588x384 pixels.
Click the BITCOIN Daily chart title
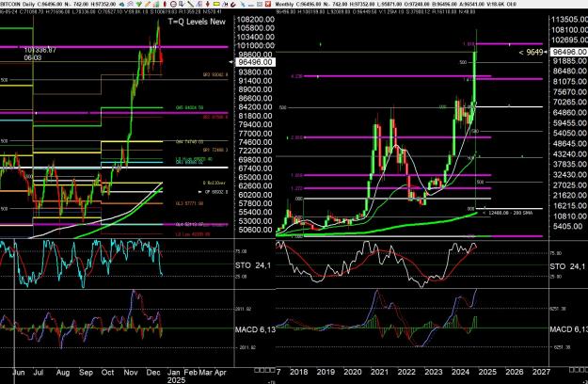coord(16,4)
